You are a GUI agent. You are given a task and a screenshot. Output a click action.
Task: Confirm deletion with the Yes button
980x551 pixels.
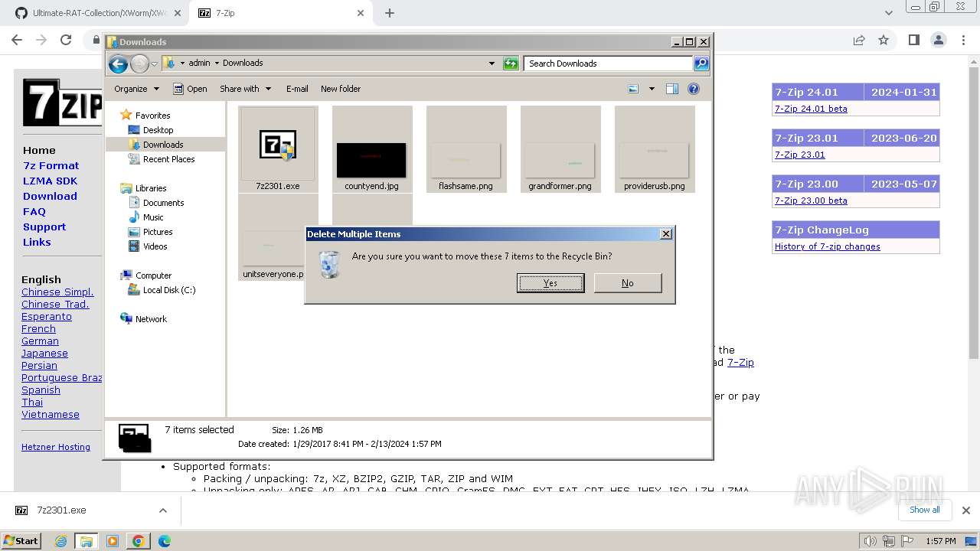tap(550, 283)
